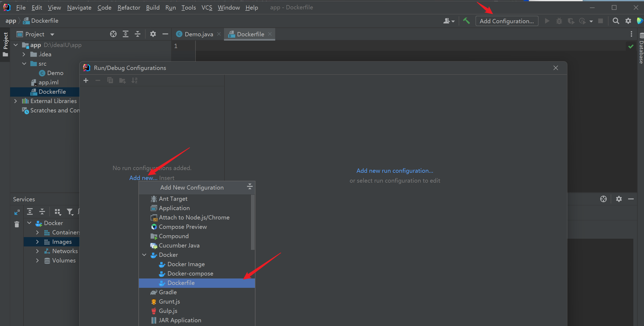The height and width of the screenshot is (326, 644).
Task: Expand all in Project panel toolbar
Action: tap(126, 34)
